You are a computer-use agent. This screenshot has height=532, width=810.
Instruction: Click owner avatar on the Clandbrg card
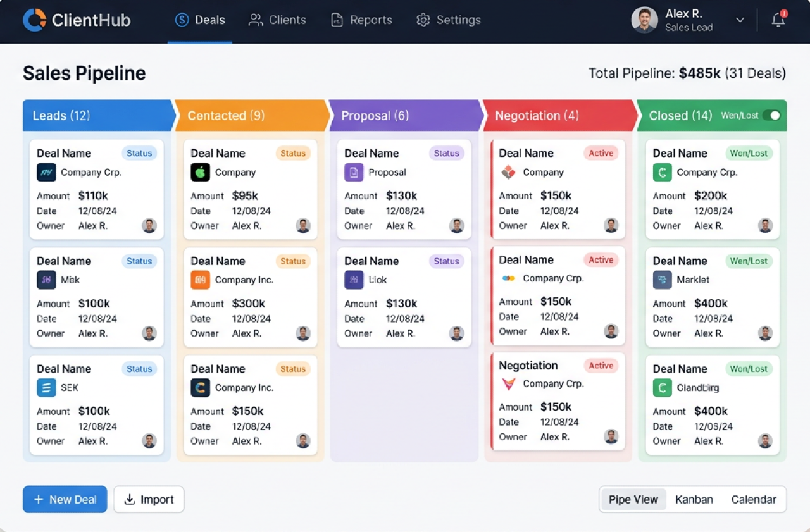(x=765, y=441)
